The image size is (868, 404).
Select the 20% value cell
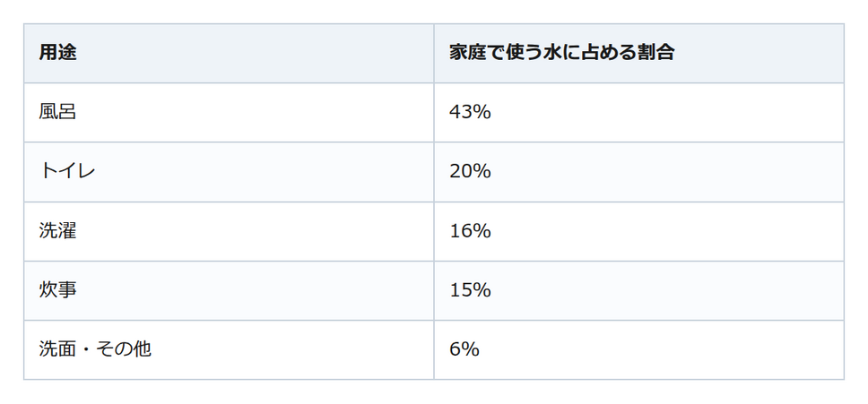(638, 172)
